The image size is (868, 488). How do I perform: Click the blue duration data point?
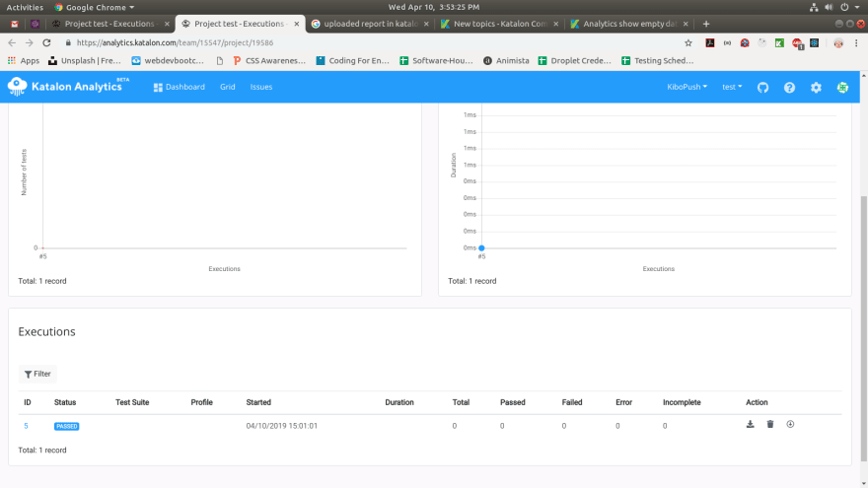click(x=481, y=247)
